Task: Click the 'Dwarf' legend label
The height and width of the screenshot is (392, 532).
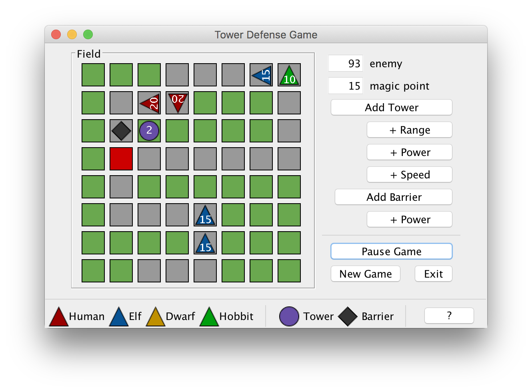Action: (180, 316)
